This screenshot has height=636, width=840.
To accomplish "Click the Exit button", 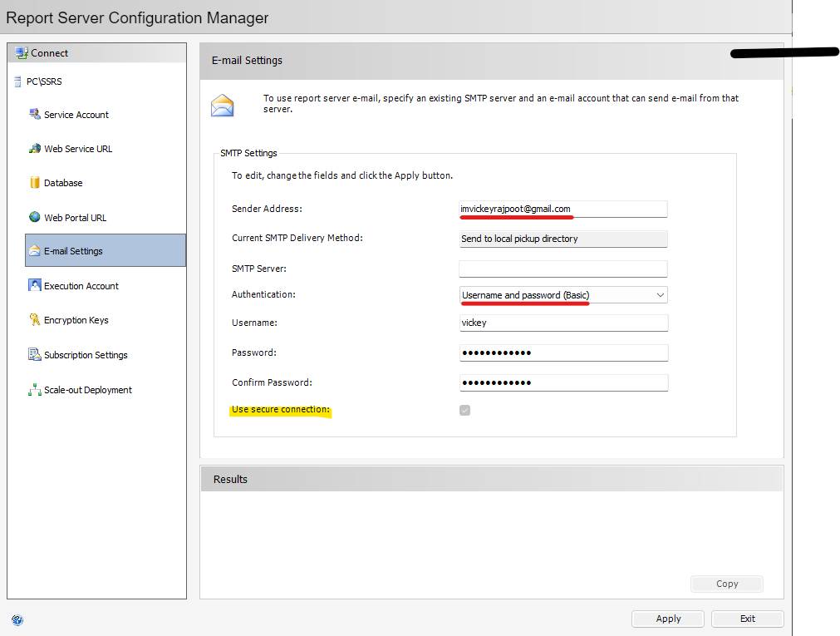I will pyautogui.click(x=747, y=619).
